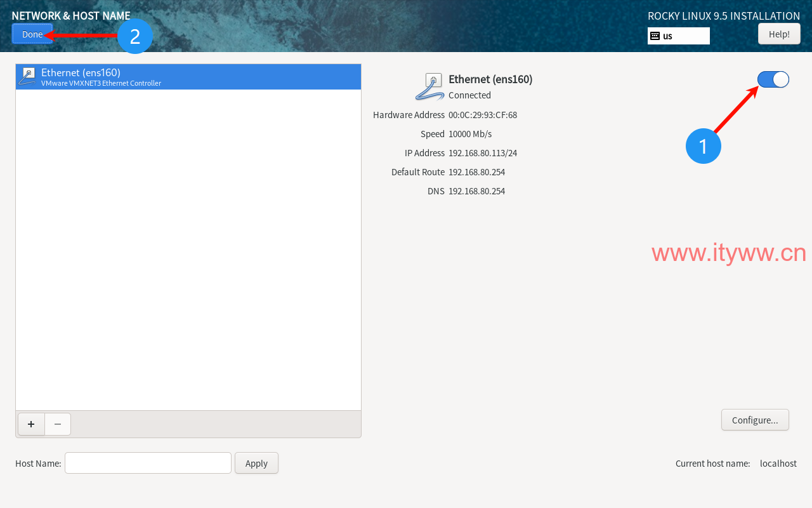Click the NETWORK & HOST NAME title
This screenshot has height=508, width=812.
pyautogui.click(x=71, y=16)
